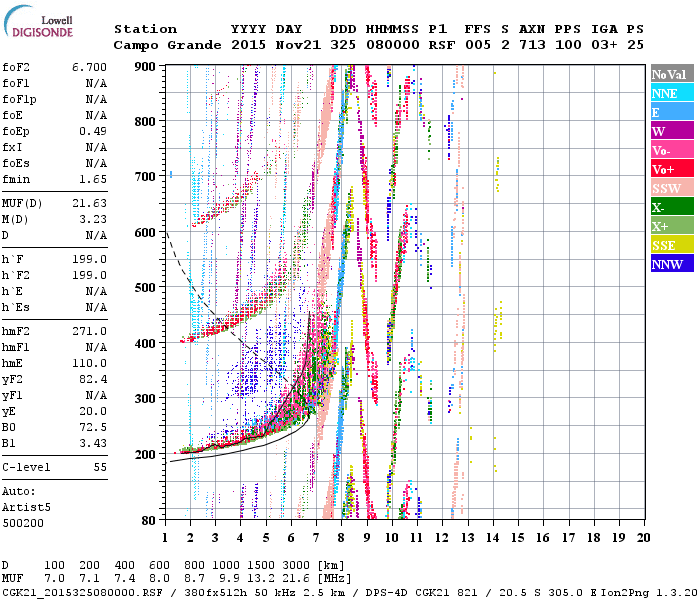700x600 pixels.
Task: Select the Vo- pink legend swatch
Action: pos(672,150)
